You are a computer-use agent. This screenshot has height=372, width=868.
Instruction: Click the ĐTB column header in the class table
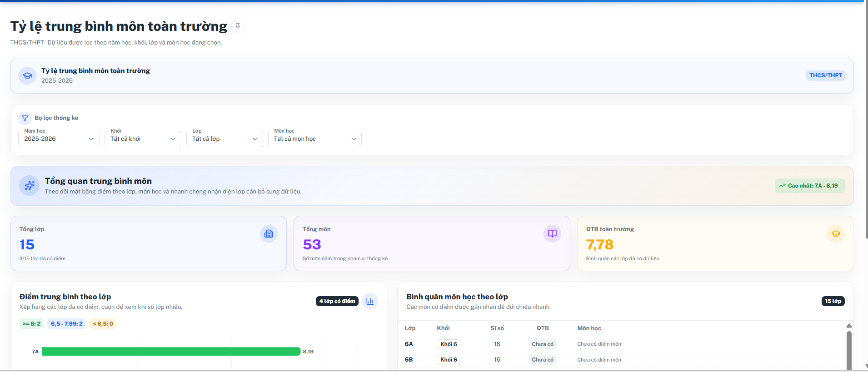[x=543, y=328]
